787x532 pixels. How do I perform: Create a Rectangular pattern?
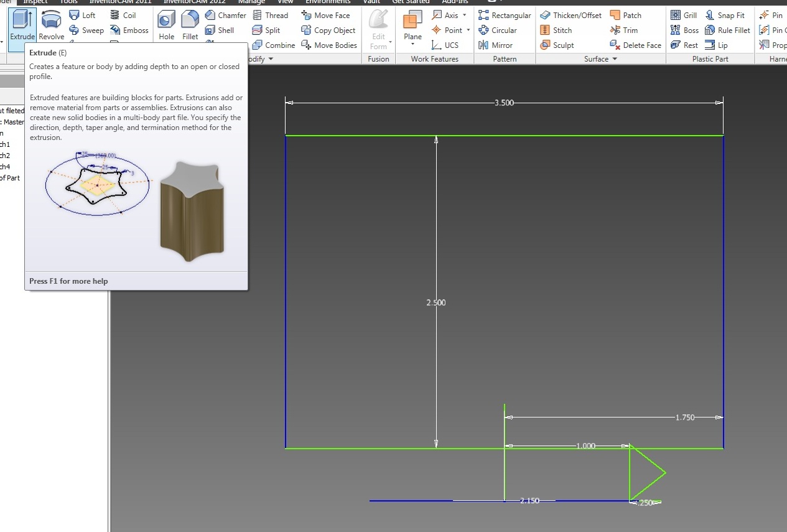tap(505, 15)
